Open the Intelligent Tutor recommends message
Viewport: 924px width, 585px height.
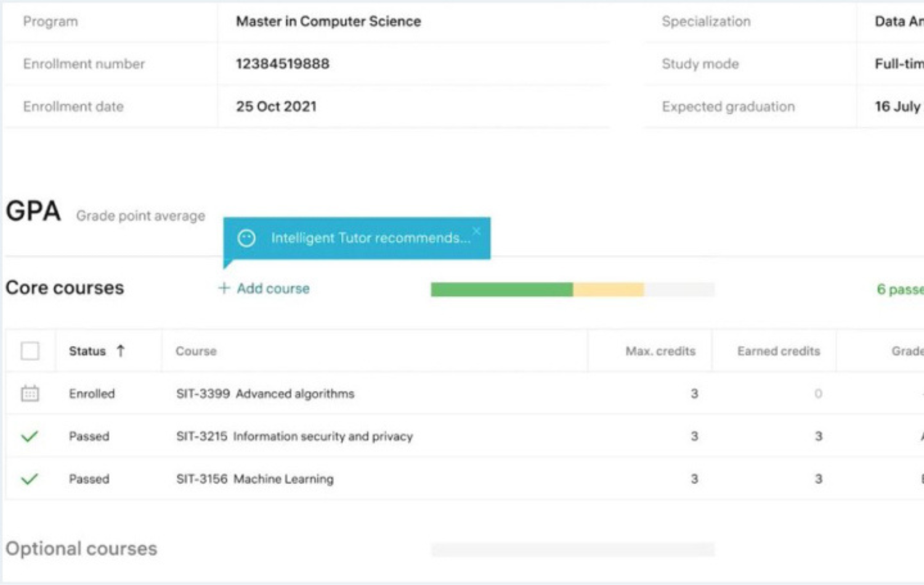(x=370, y=238)
